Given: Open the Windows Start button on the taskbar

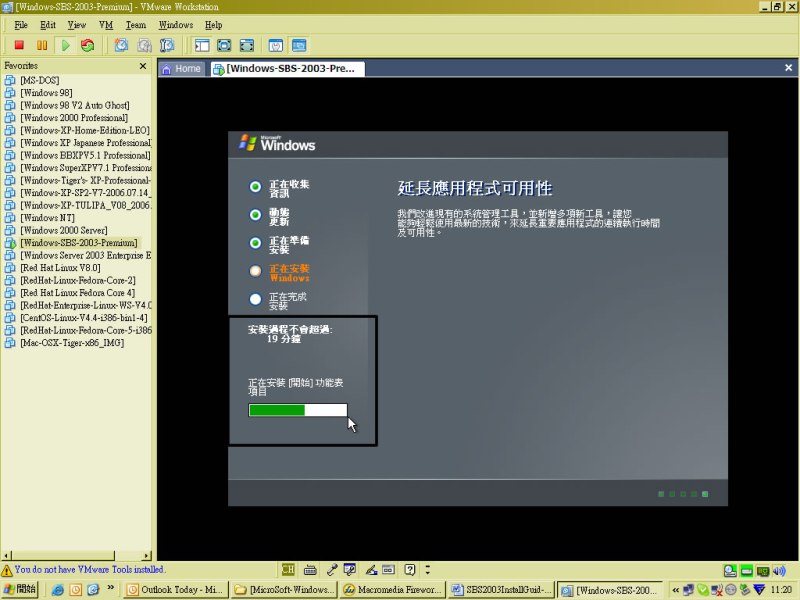Looking at the screenshot, I should (x=19, y=590).
